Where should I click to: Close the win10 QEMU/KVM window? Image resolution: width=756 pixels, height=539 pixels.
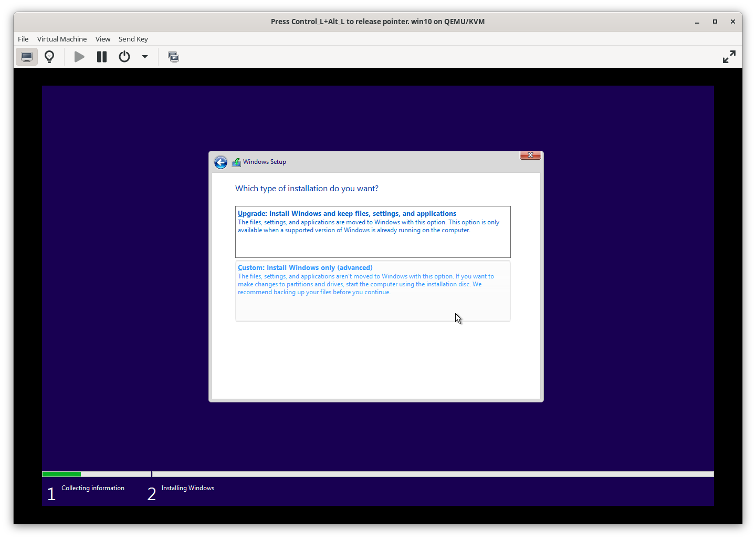732,22
